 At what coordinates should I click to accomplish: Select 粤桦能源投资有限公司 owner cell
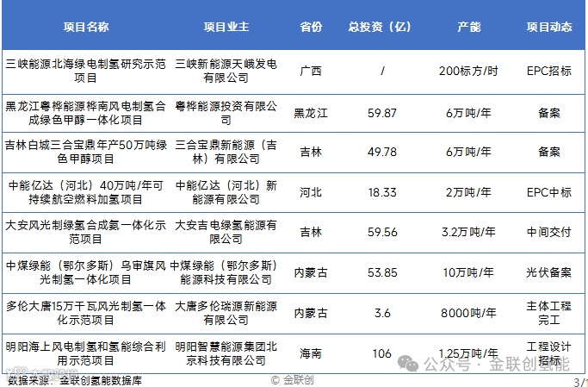(x=226, y=113)
